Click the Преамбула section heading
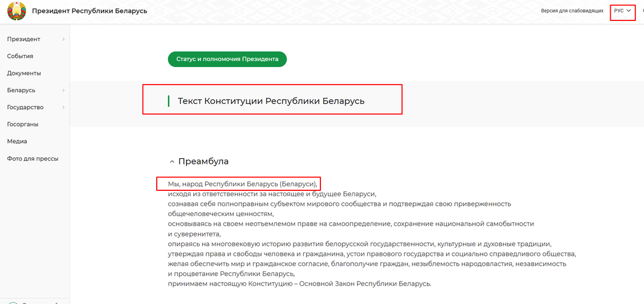Viewport: 644px width, 304px height. tap(203, 161)
